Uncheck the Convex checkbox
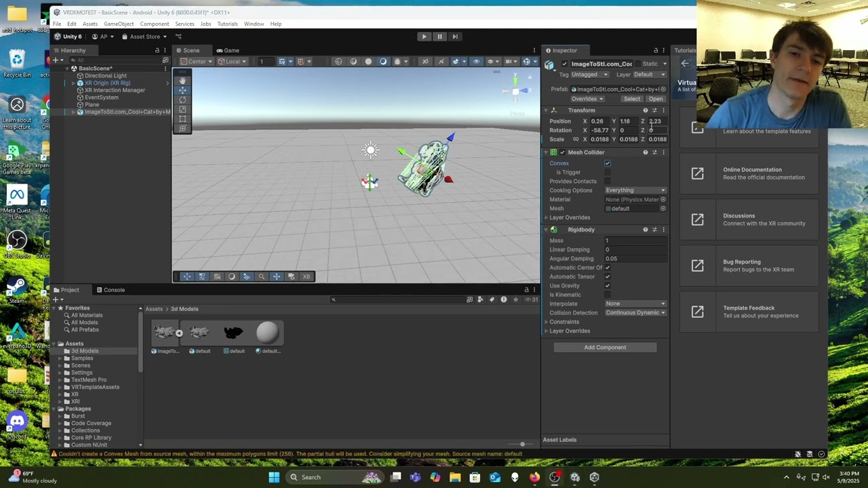Image resolution: width=868 pixels, height=488 pixels. [608, 163]
